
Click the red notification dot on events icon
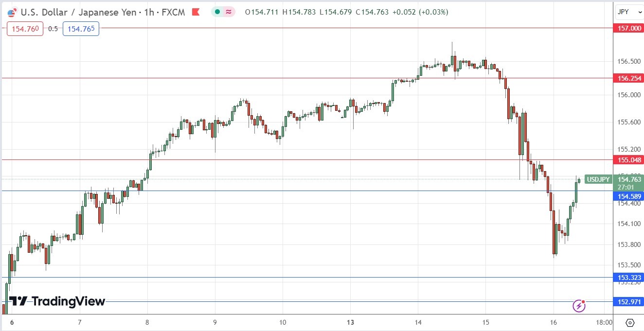click(x=582, y=302)
